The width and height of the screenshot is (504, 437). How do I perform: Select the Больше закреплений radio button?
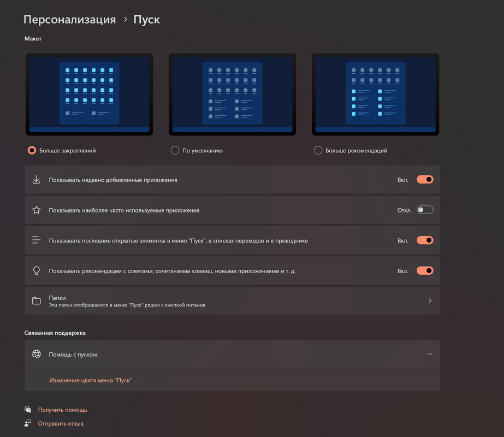point(32,150)
